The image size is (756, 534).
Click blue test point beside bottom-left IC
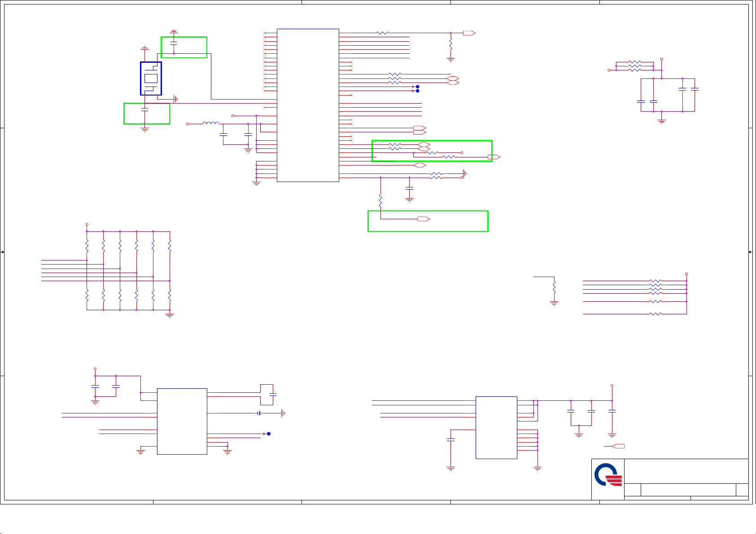click(x=268, y=434)
